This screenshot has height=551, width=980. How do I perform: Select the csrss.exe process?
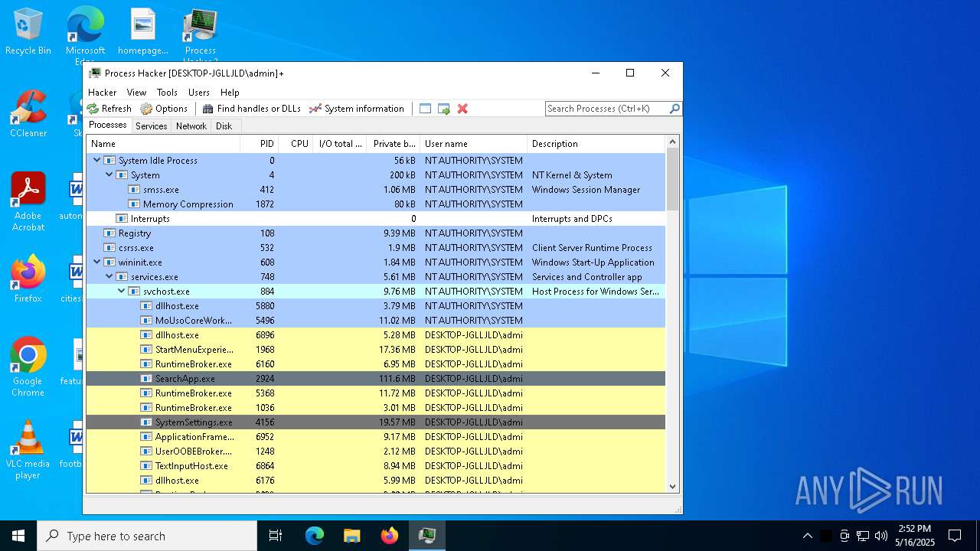point(376,248)
